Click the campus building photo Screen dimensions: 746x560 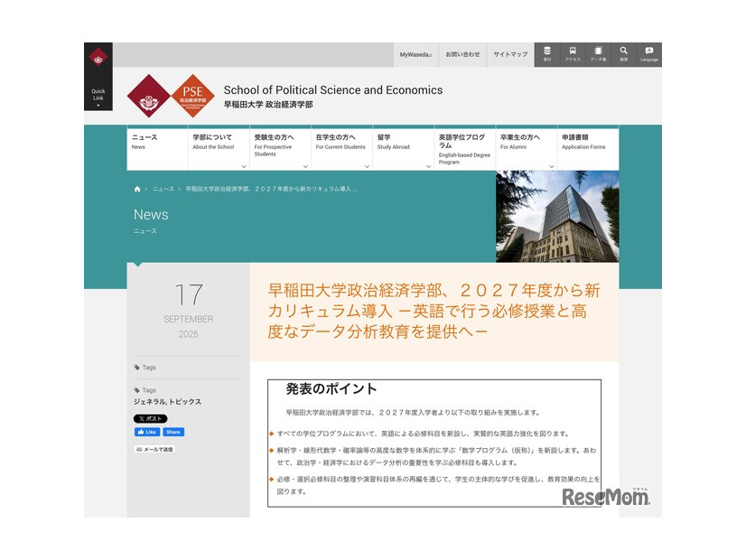[x=557, y=217]
